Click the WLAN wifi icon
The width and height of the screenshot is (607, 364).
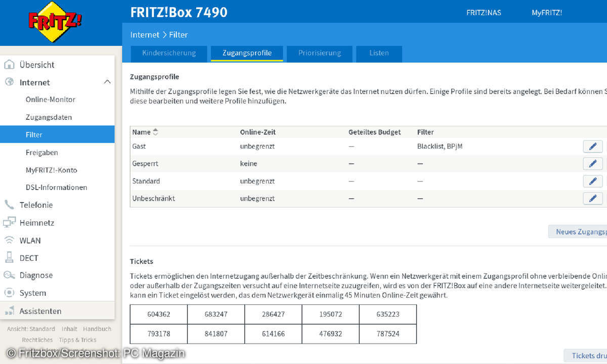coord(9,240)
